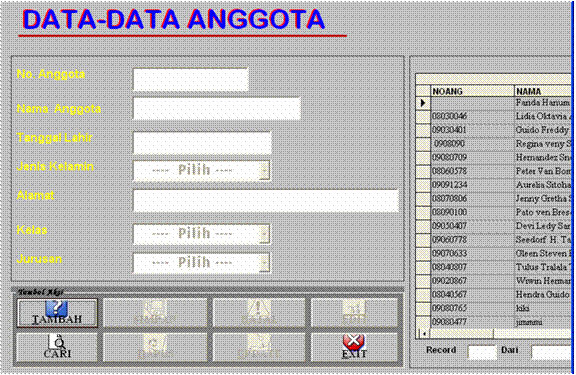
Task: Click the current-record arrow row selector
Action: [x=423, y=103]
